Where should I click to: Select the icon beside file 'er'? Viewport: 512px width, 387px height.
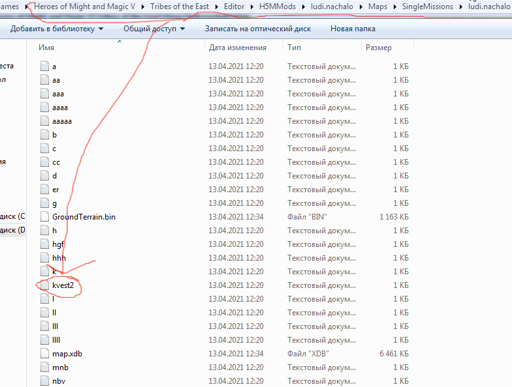pyautogui.click(x=44, y=189)
